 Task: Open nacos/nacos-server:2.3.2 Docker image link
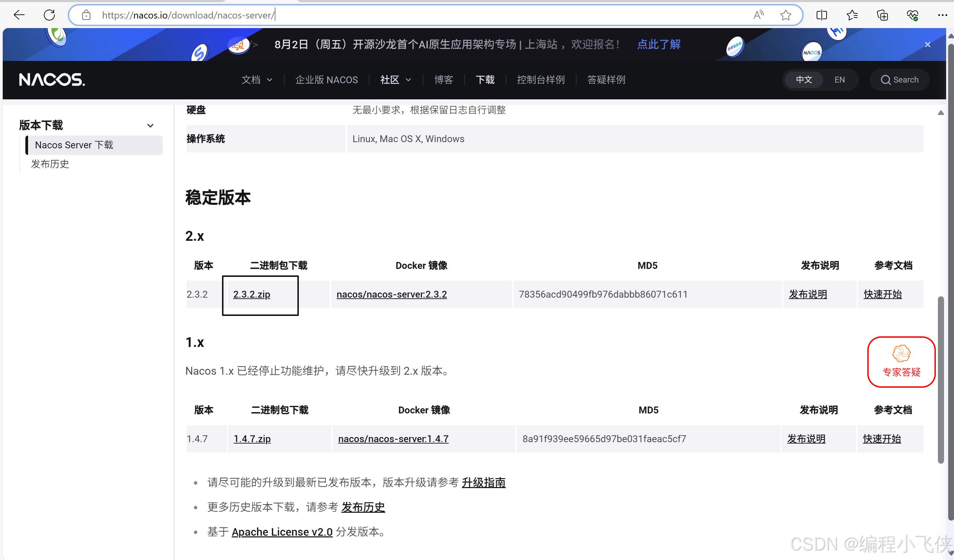[x=392, y=294]
